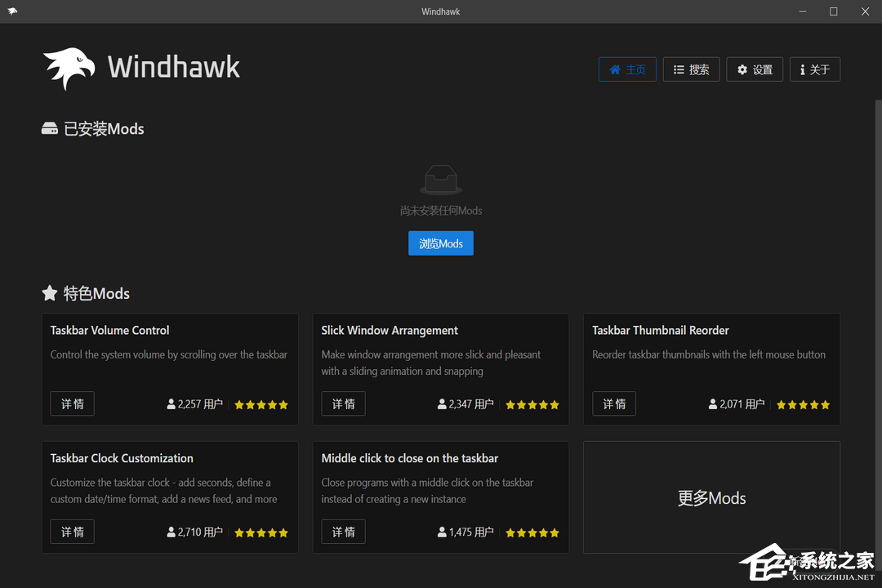882x588 pixels.
Task: Click Taskbar Clock Customization user count icon
Action: (171, 532)
